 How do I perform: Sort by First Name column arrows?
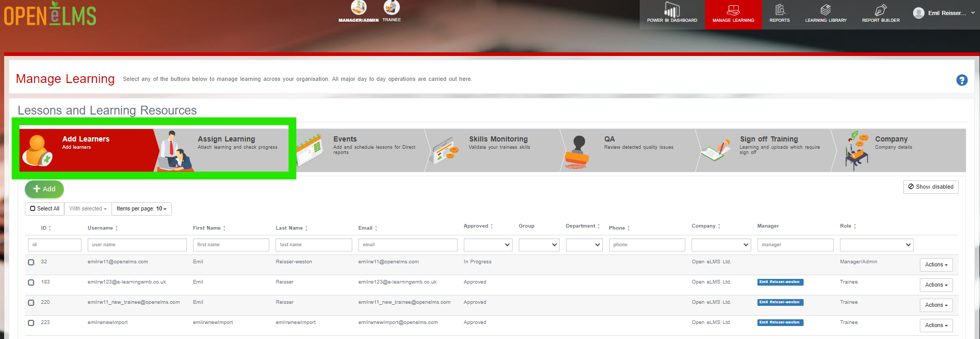click(x=225, y=228)
